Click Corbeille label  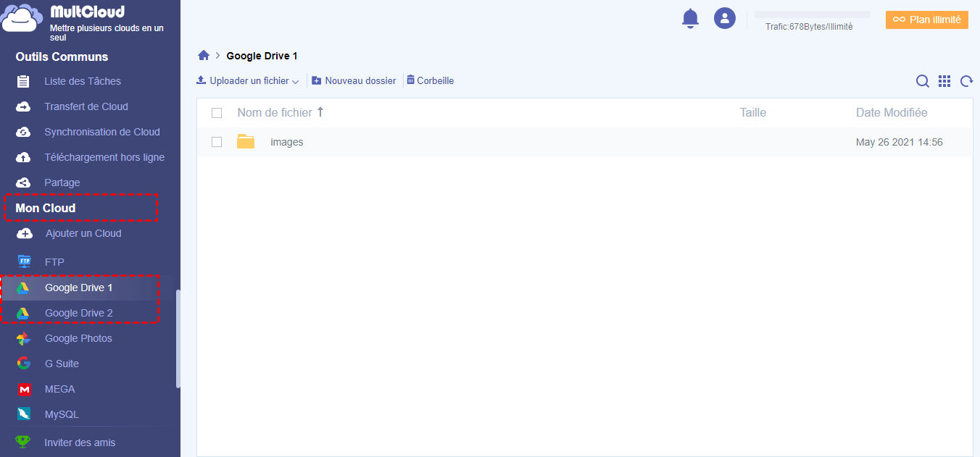point(436,81)
